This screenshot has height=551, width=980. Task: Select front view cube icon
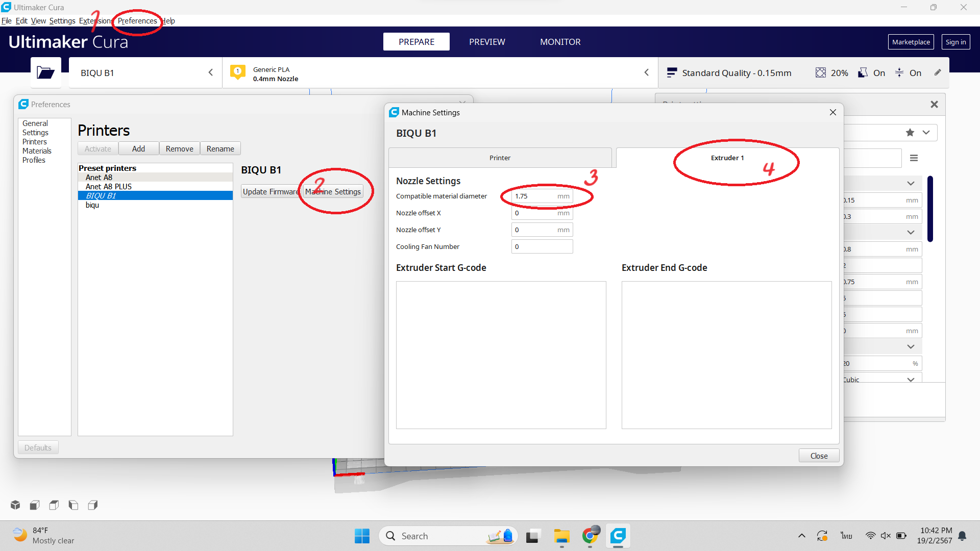pyautogui.click(x=35, y=505)
